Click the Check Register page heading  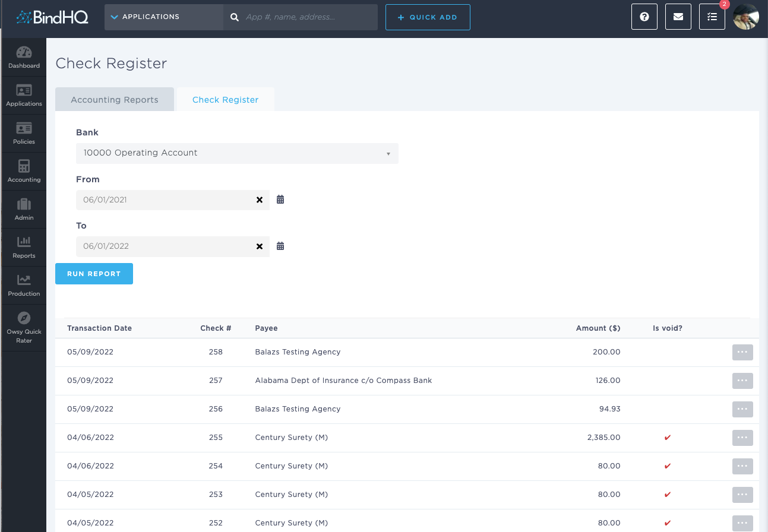coord(111,64)
